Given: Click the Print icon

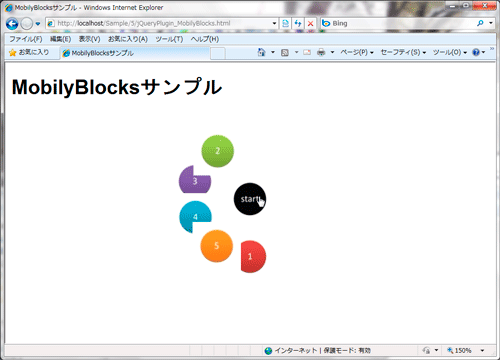Looking at the screenshot, I should click(321, 52).
